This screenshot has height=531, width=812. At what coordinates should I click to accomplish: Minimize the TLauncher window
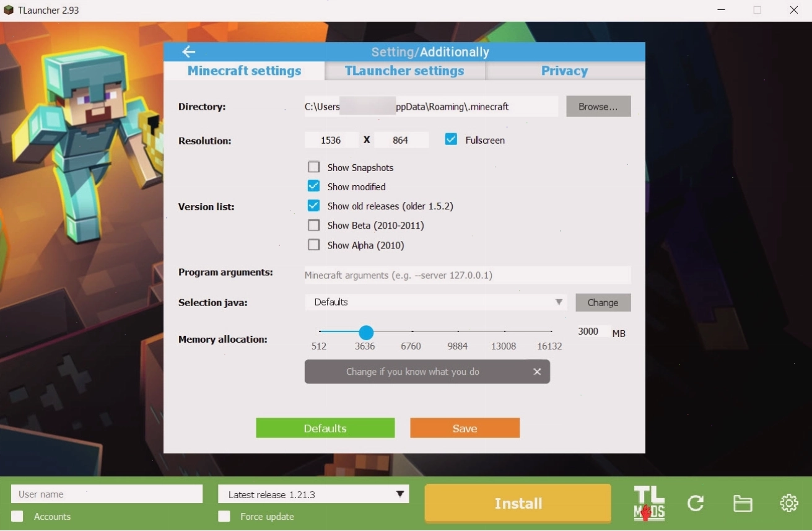721,10
